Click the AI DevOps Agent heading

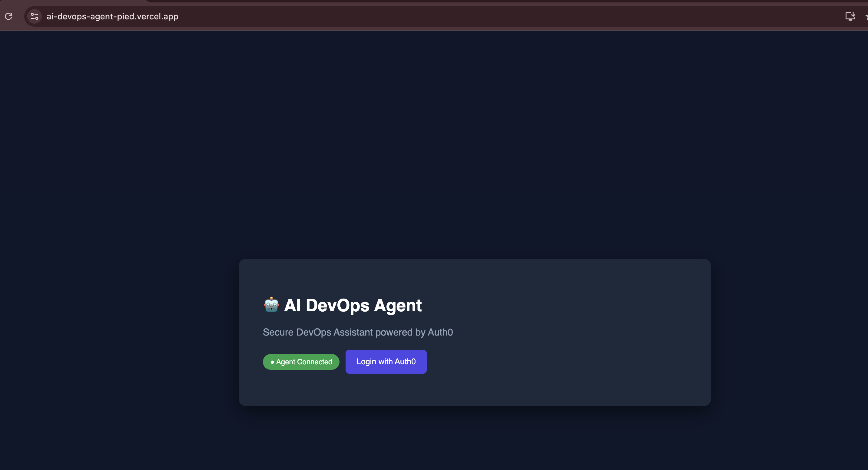(353, 305)
